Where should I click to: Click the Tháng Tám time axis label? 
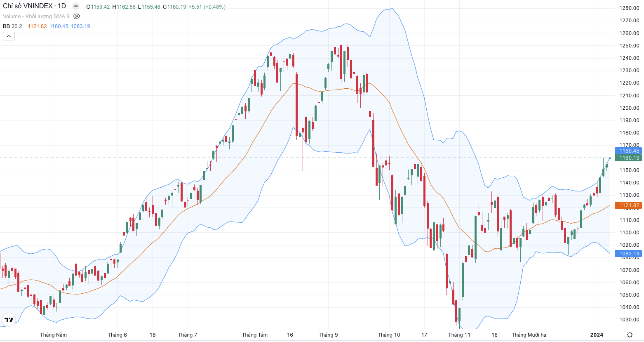pos(255,335)
